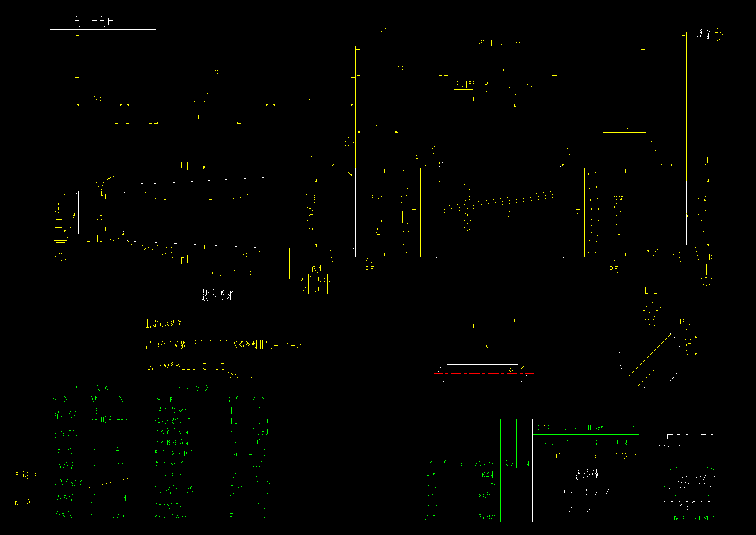Click the J599-79 number in title block
The height and width of the screenshot is (535, 756).
687,441
